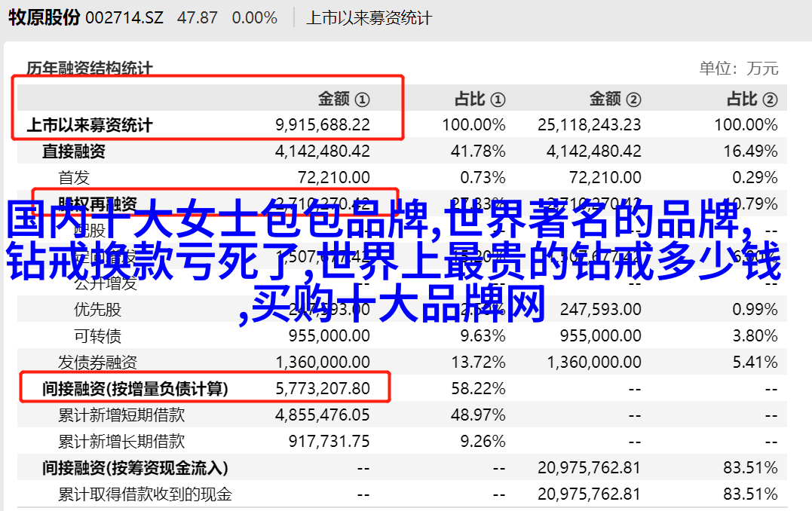Click 83.51% in the 间接融资(按筹资现金流入) row
Viewport: 812px width, 511px height.
[750, 469]
